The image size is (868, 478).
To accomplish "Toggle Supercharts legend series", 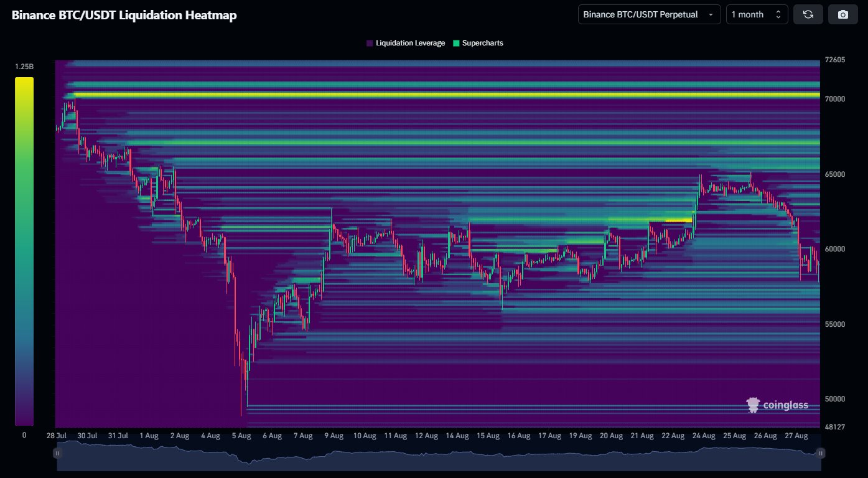I will (x=478, y=43).
